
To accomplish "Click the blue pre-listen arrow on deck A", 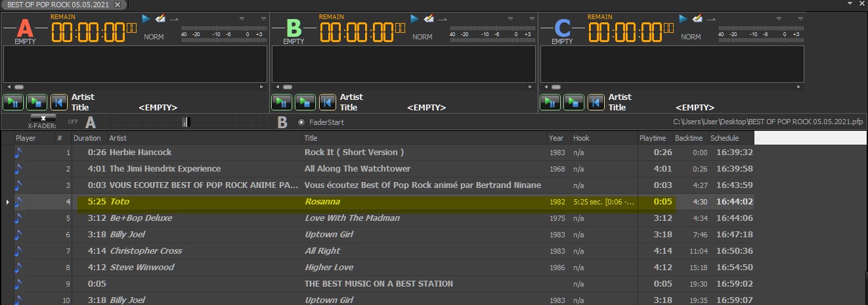I will 146,18.
